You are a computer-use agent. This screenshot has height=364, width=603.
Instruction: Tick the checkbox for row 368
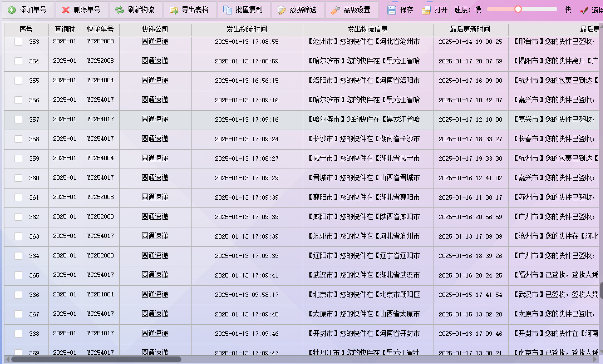click(x=18, y=334)
